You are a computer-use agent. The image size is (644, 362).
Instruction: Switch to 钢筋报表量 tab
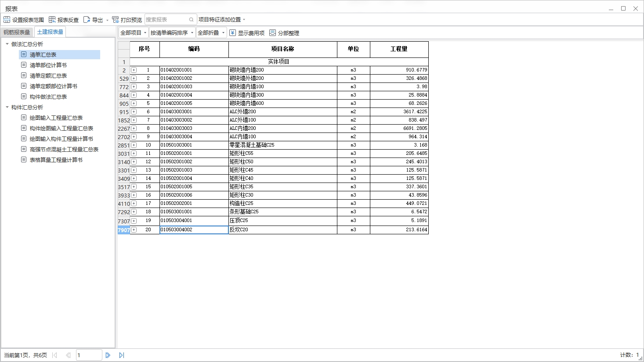17,32
